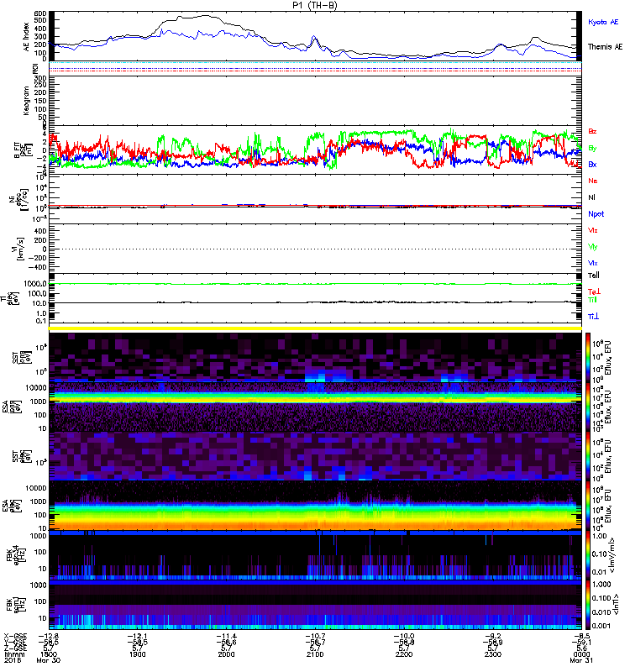Click the SST electron Eflux color bar
This screenshot has width=630, height=672.
[x=588, y=455]
